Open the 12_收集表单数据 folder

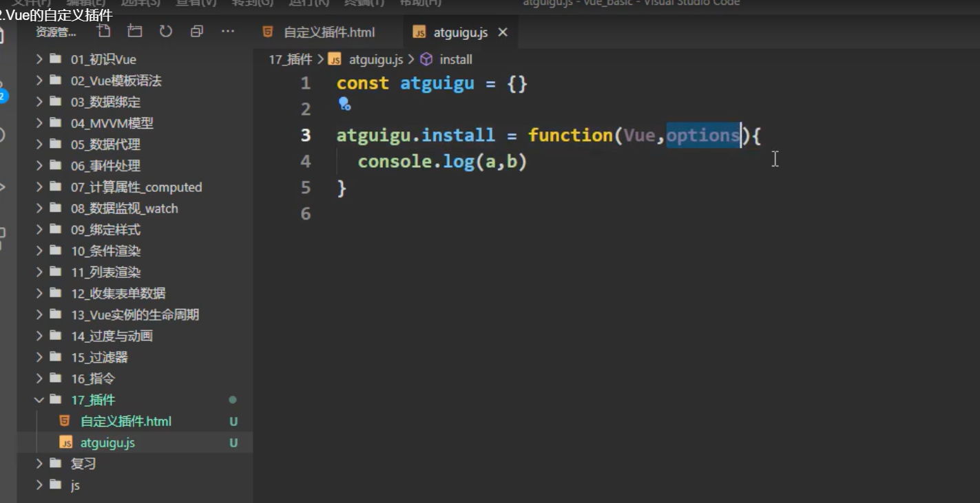(x=135, y=294)
